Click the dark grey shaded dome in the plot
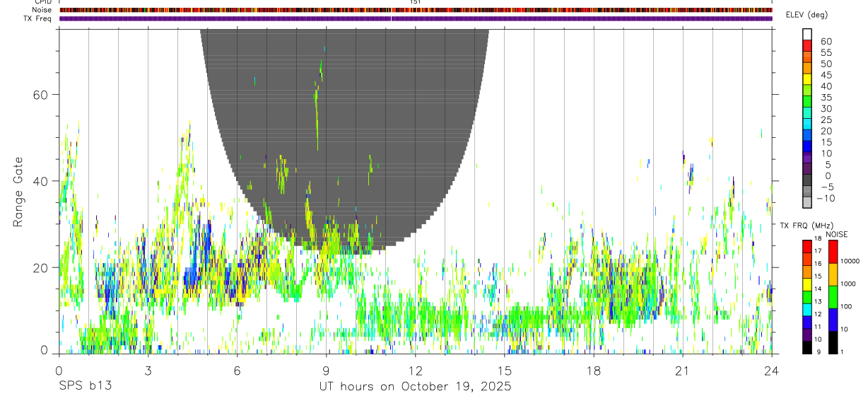Viewport: 868px width, 401px height. pyautogui.click(x=345, y=141)
